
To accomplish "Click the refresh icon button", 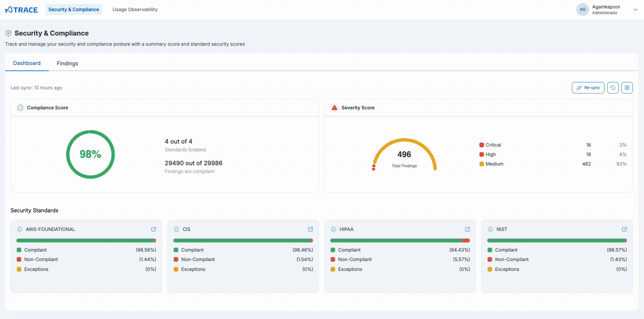I will (613, 88).
